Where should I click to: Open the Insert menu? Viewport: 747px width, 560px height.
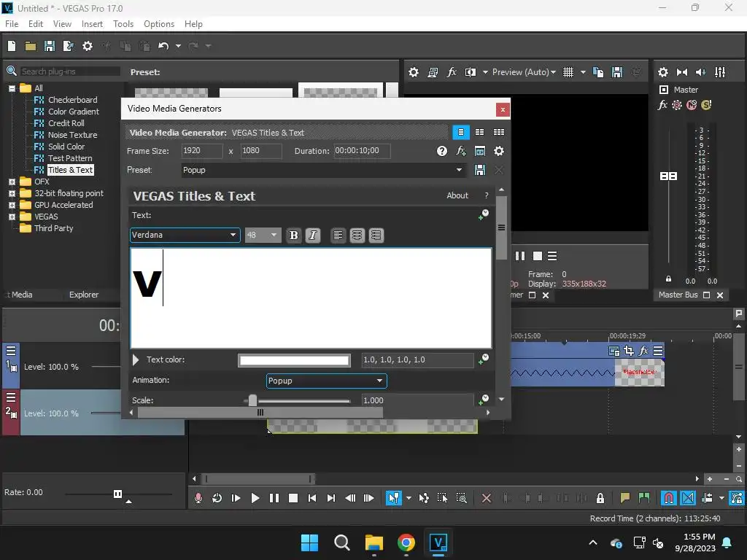(x=92, y=24)
